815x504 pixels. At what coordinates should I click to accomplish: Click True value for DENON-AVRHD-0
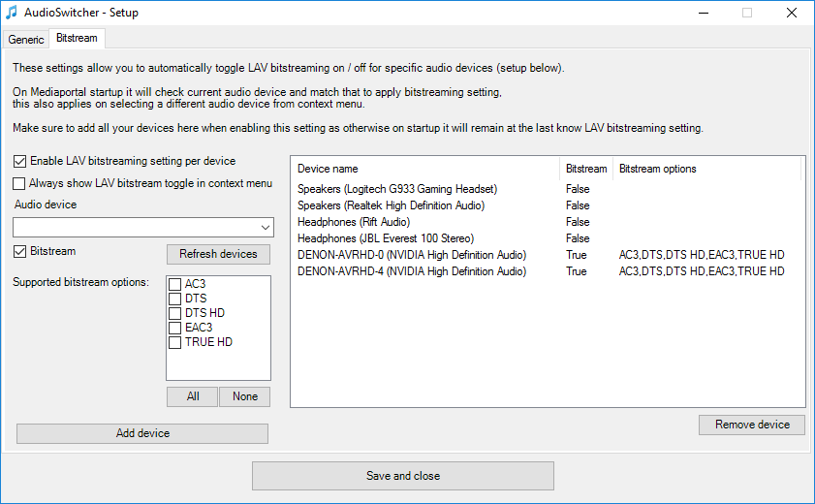(576, 255)
